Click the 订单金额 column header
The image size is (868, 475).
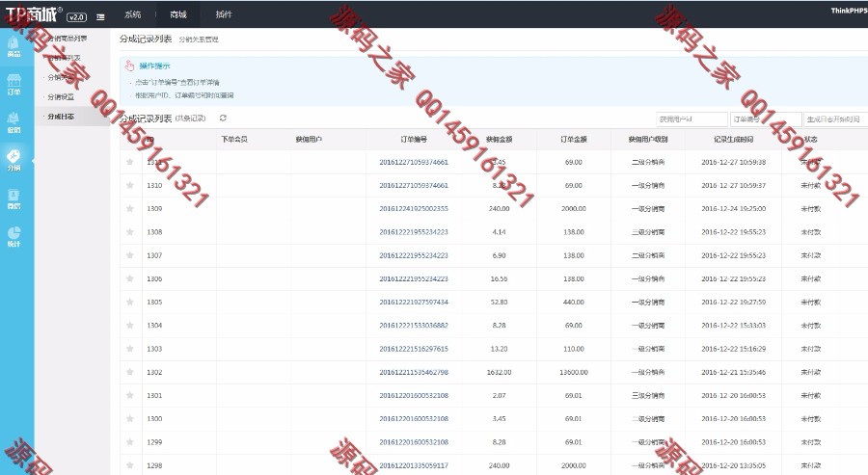[x=574, y=140]
